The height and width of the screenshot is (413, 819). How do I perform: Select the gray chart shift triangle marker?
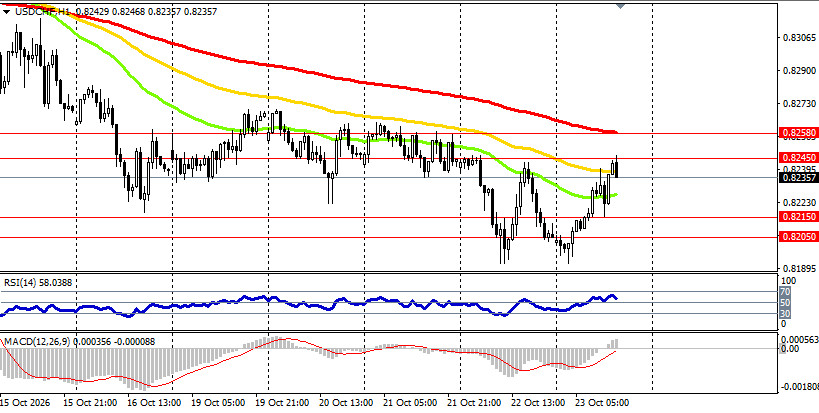(621, 5)
